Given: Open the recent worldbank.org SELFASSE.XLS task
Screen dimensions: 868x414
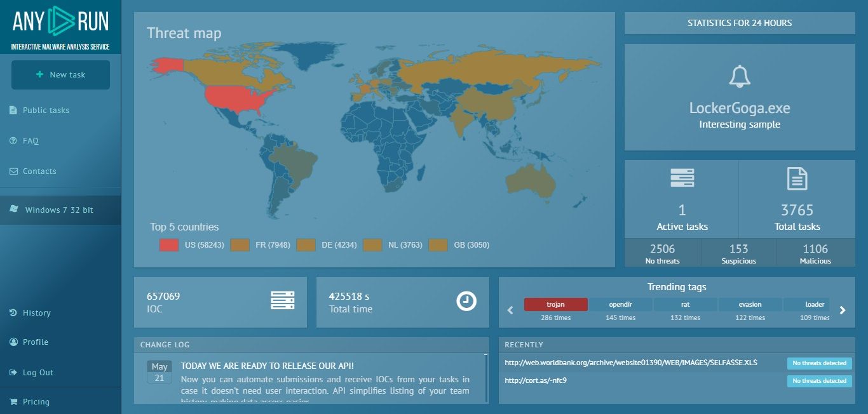Looking at the screenshot, I should (631, 363).
